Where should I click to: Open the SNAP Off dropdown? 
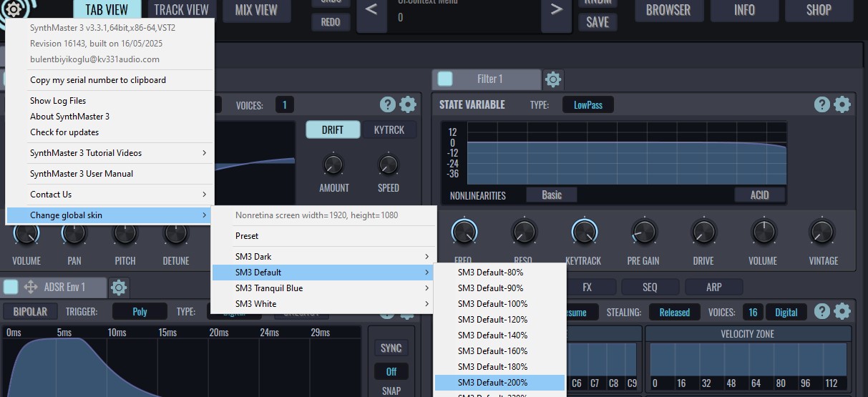pos(391,372)
